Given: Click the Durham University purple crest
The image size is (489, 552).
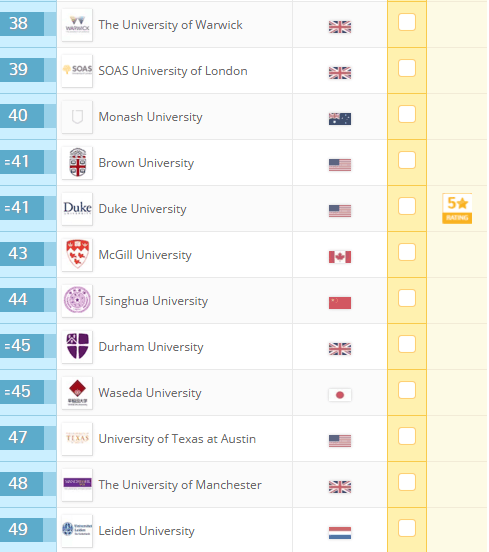Looking at the screenshot, I should pyautogui.click(x=77, y=347).
